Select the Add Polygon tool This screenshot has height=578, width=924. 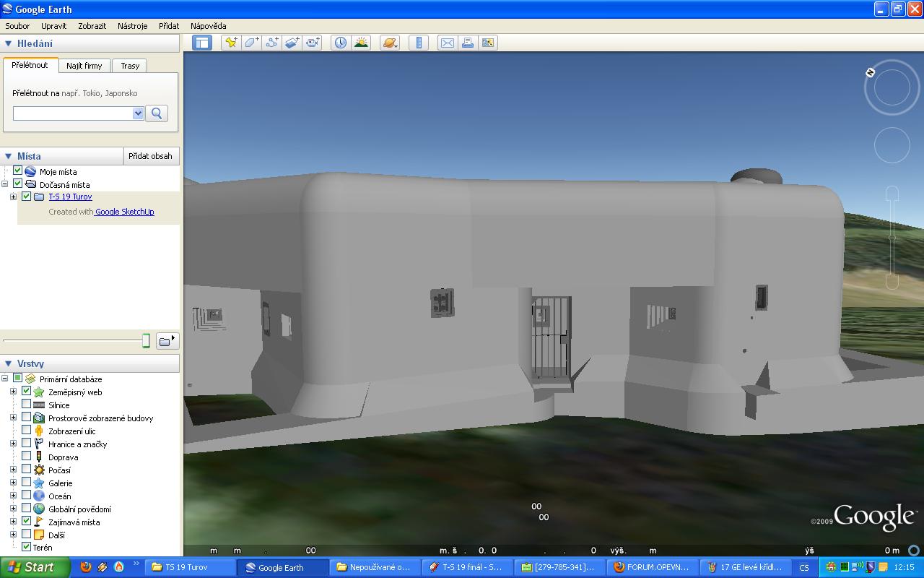click(x=251, y=43)
